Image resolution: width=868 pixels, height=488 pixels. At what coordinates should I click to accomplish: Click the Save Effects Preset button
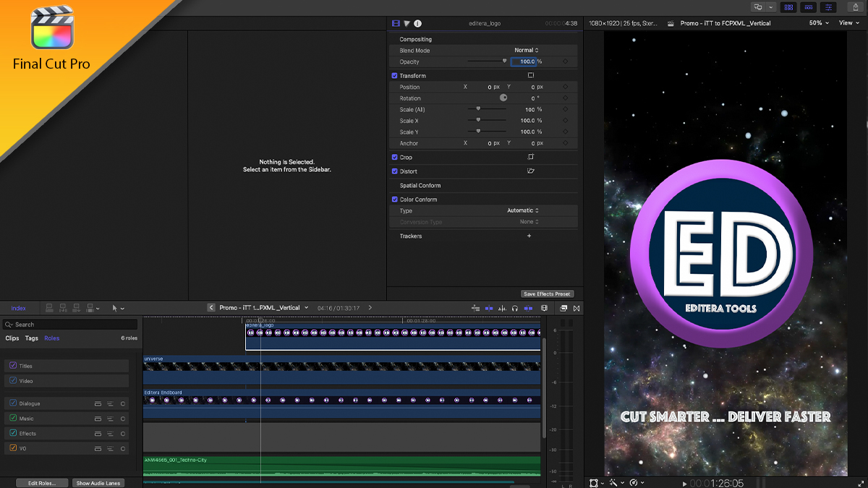pyautogui.click(x=548, y=294)
